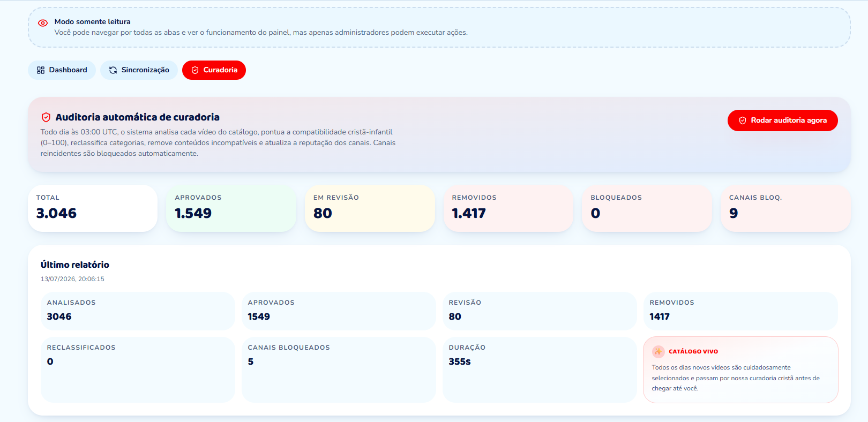The height and width of the screenshot is (422, 868).
Task: Click the Aprovados 1.549 stat card
Action: click(231, 208)
